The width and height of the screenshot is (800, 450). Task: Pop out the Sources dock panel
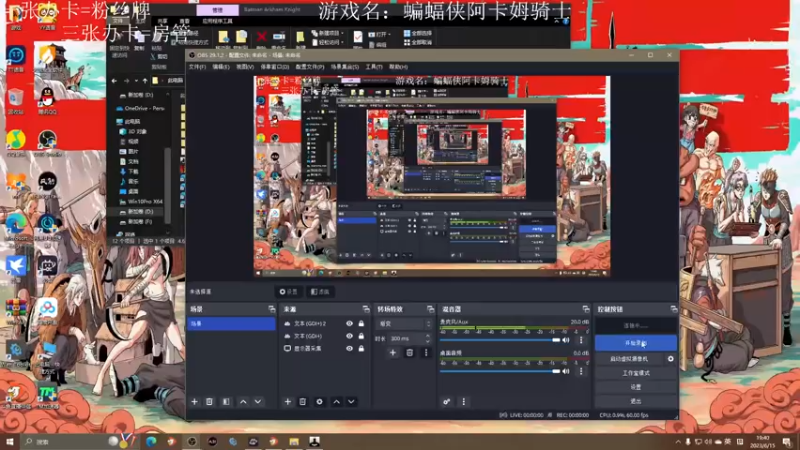click(x=366, y=309)
